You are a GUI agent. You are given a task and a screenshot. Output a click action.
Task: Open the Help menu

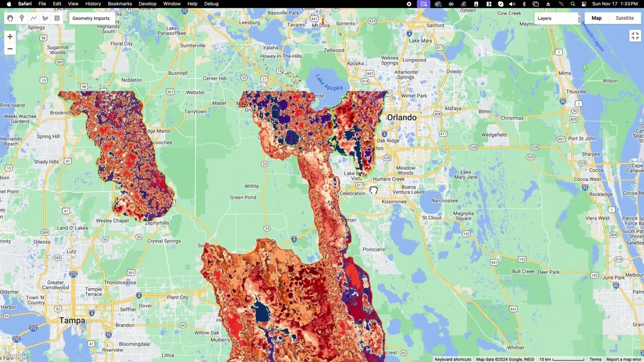tap(192, 4)
